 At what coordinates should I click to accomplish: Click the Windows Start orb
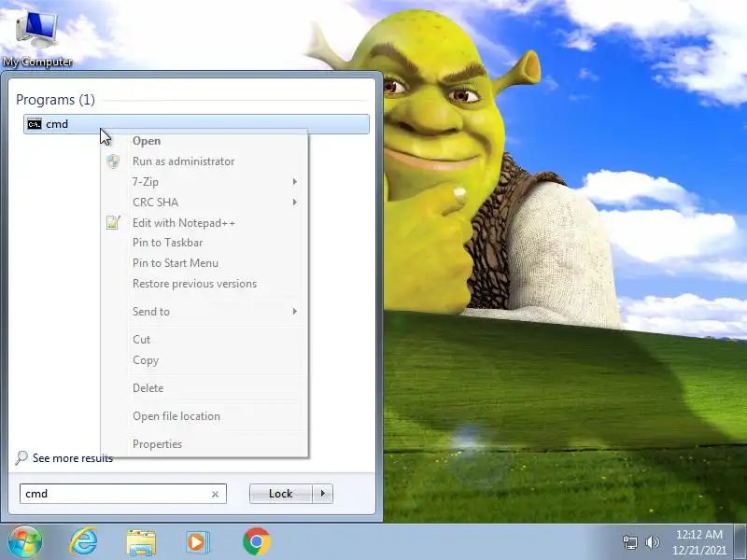(x=25, y=541)
